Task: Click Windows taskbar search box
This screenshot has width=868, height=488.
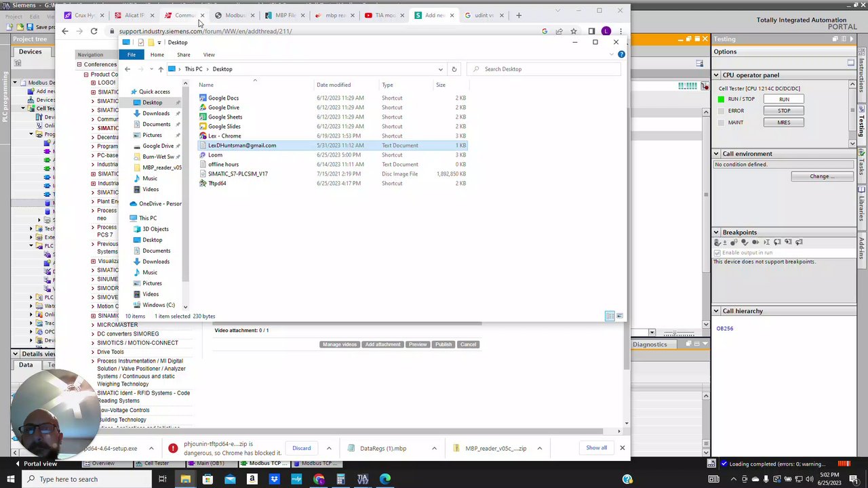Action: pos(87,479)
